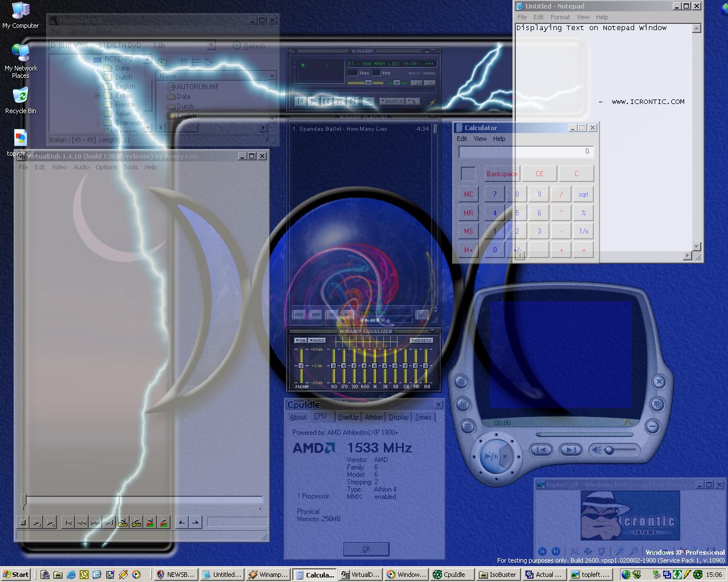This screenshot has width=728, height=582.
Task: Collapse RCTEXP2 node in IsoBuster tree
Action: pos(86,59)
